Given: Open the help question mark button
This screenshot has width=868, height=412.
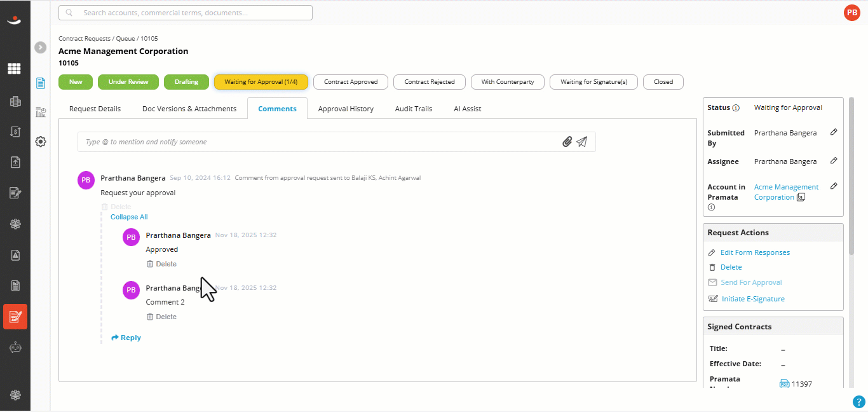Looking at the screenshot, I should pyautogui.click(x=858, y=401).
